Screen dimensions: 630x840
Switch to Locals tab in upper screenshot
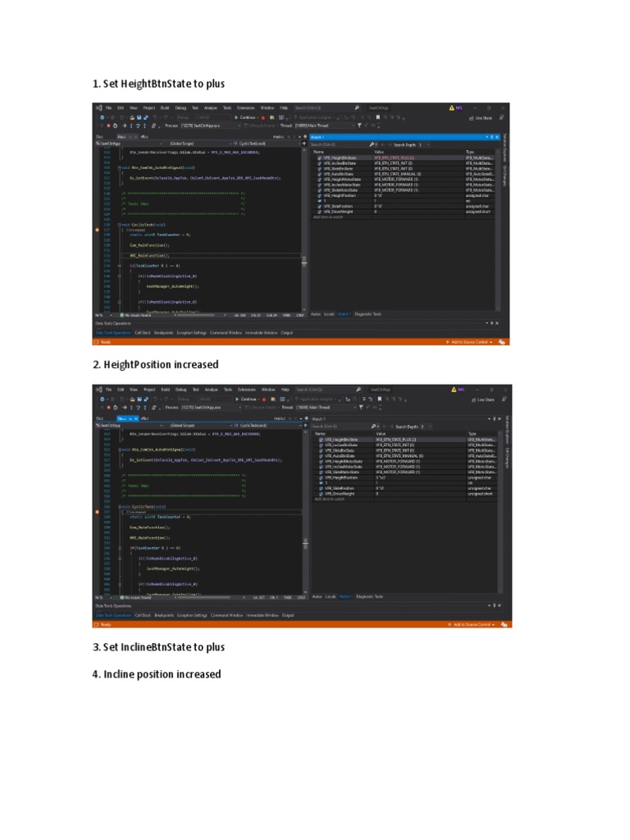(x=329, y=314)
